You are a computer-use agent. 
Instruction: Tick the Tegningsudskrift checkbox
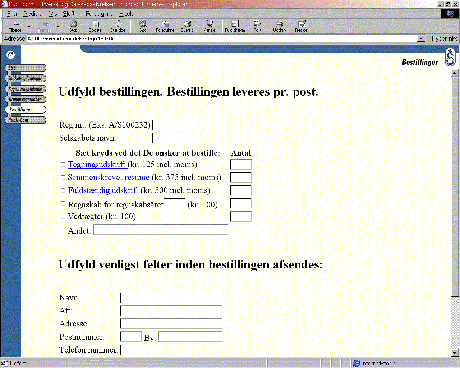tap(63, 164)
